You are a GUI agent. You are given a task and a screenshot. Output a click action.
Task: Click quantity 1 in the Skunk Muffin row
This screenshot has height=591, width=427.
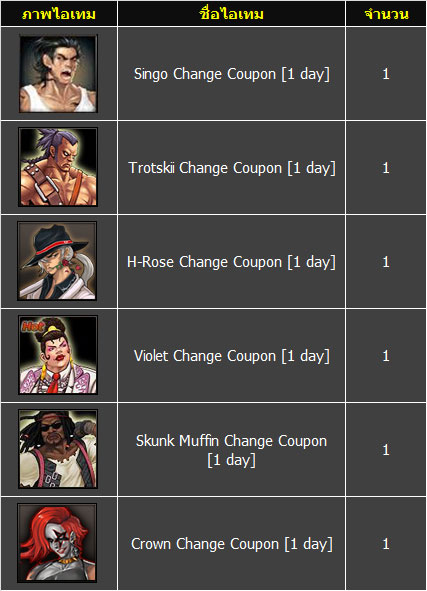pyautogui.click(x=386, y=450)
